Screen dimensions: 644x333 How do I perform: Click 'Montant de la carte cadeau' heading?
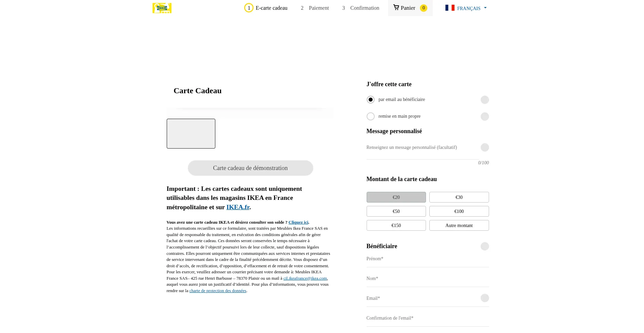(x=401, y=179)
